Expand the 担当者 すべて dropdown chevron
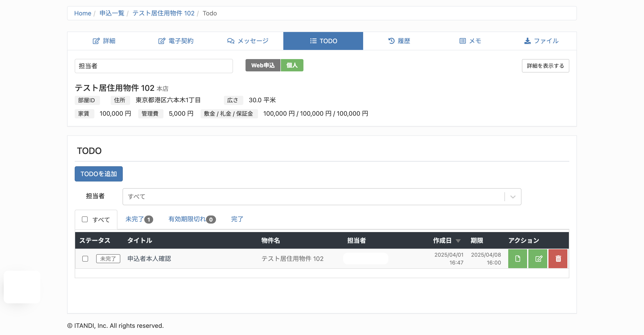This screenshot has height=335, width=644. [x=513, y=197]
